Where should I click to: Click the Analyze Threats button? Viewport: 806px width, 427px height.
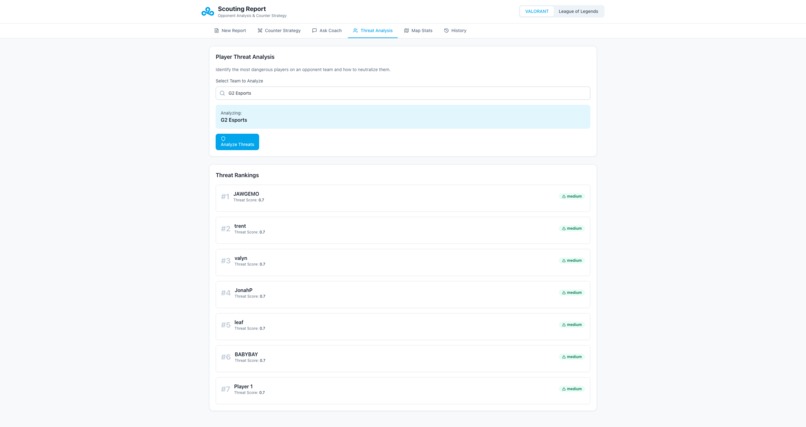pyautogui.click(x=237, y=142)
